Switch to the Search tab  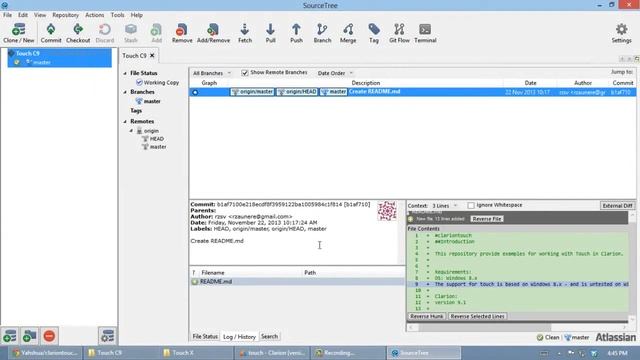(269, 336)
